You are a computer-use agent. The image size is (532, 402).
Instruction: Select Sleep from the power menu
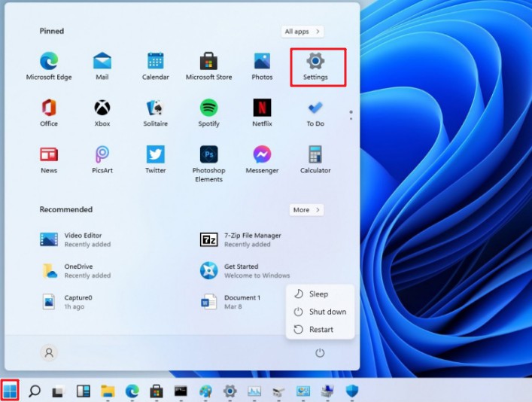click(320, 294)
